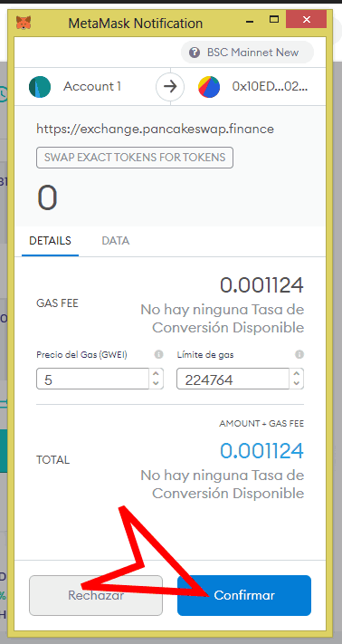
Task: Click the recipient 0x10ED address identicon
Action: [x=209, y=87]
